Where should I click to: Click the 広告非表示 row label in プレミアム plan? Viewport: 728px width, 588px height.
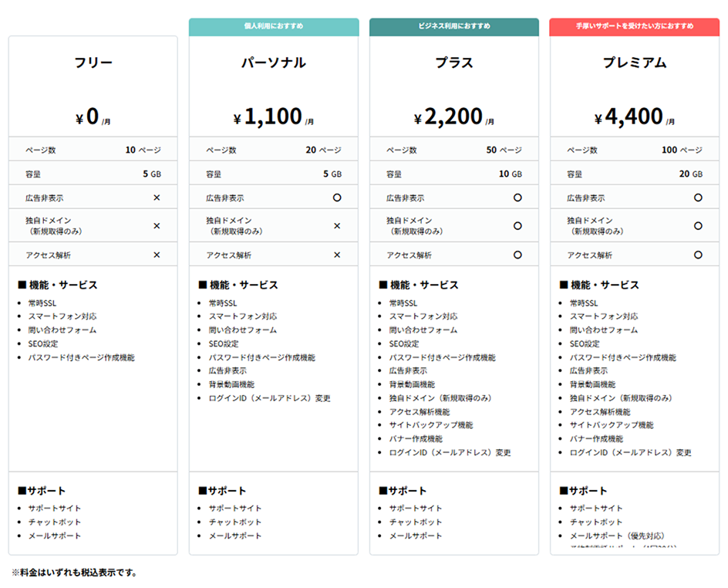tap(585, 198)
